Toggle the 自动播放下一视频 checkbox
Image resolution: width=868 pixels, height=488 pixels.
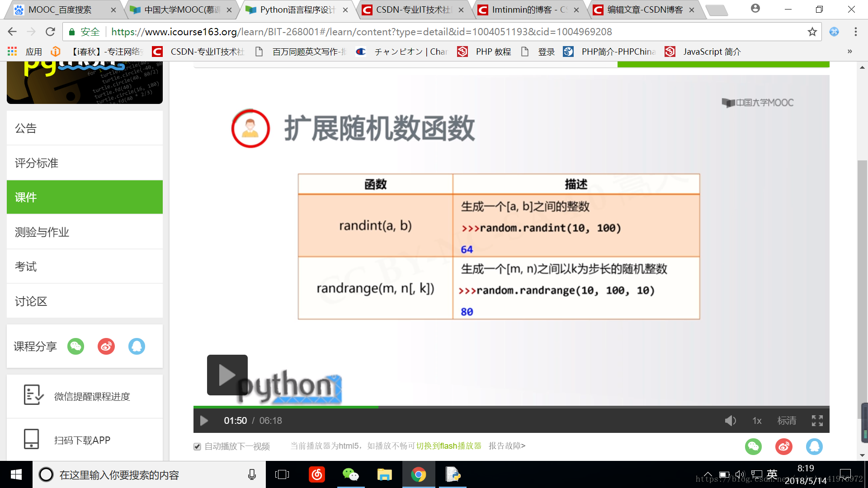197,446
